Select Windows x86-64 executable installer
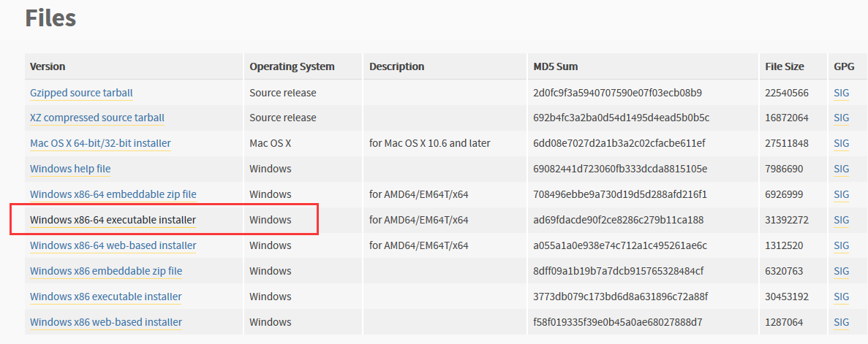 113,220
